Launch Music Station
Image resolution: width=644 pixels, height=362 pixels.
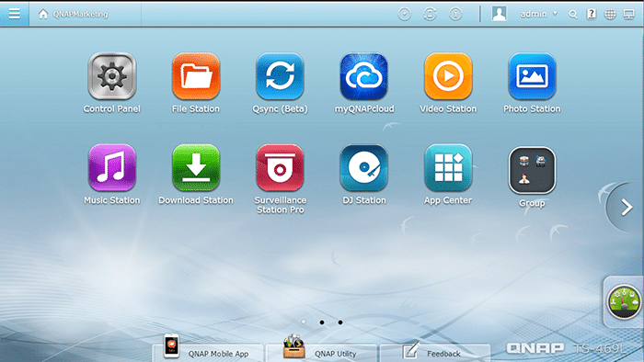[x=111, y=167]
